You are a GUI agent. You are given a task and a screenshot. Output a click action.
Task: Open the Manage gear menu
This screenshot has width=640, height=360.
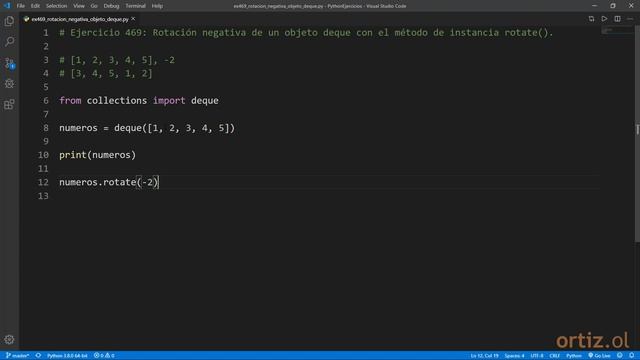click(9, 339)
